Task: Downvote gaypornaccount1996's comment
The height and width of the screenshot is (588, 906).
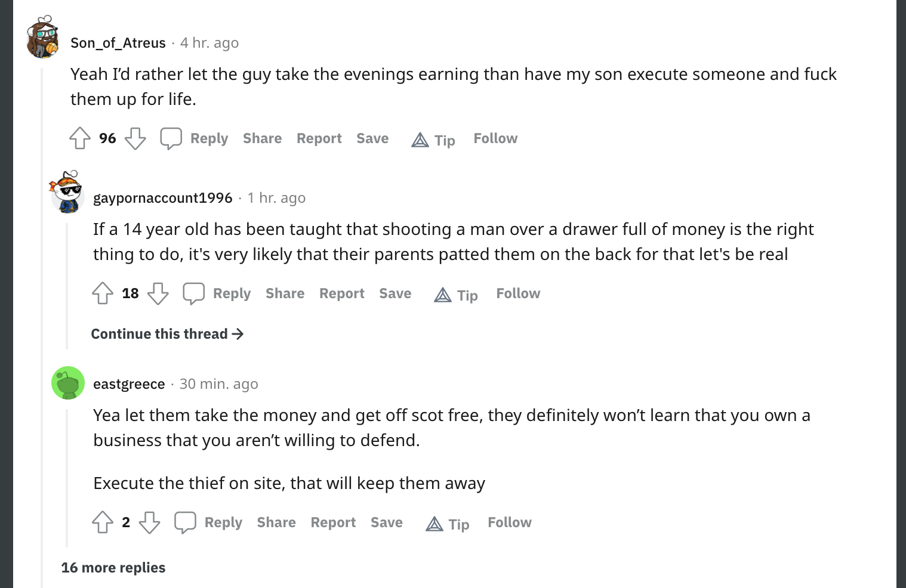Action: [x=158, y=293]
